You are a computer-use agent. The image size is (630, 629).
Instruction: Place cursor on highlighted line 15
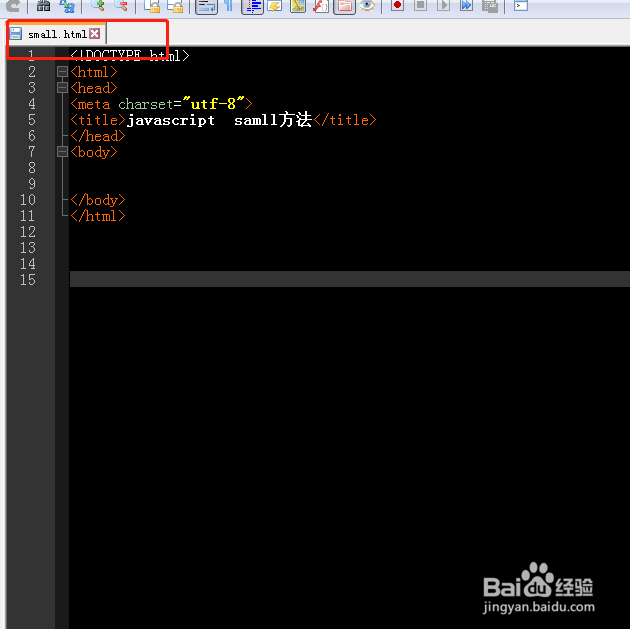350,279
